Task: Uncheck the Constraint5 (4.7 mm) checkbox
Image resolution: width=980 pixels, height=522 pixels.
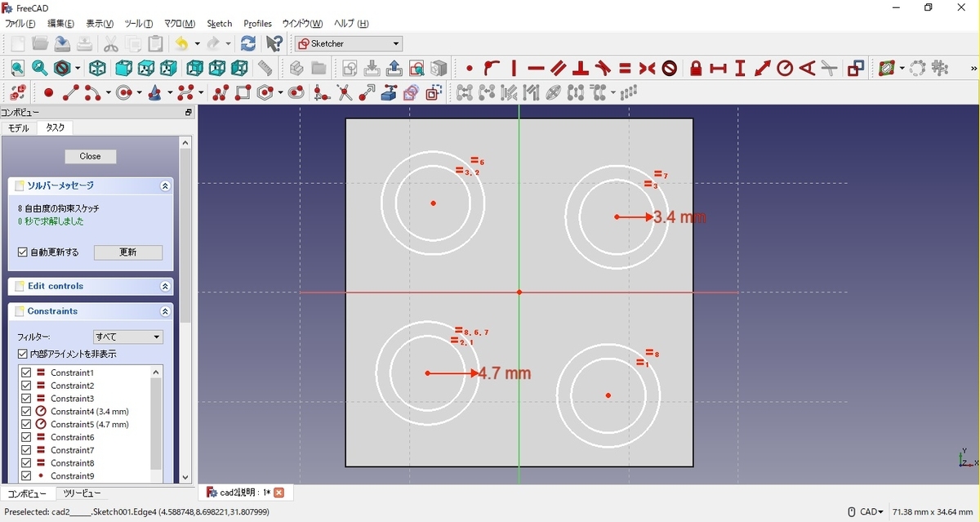Action: (26, 424)
